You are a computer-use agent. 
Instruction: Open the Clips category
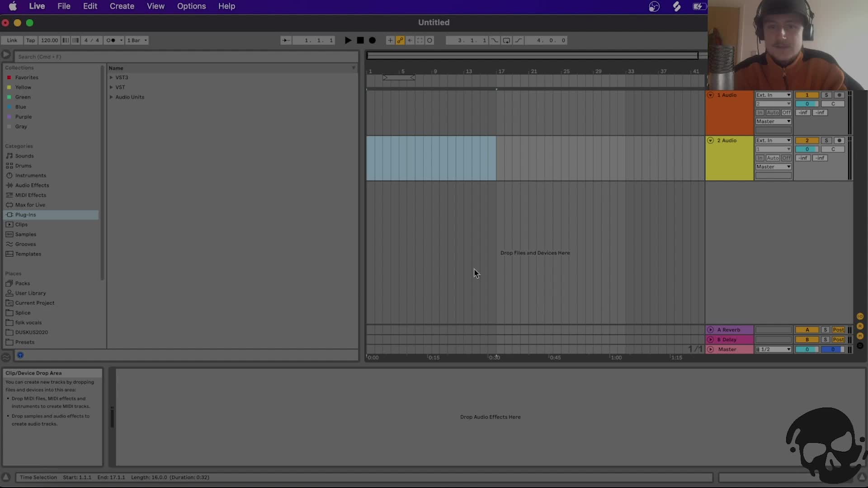click(x=21, y=225)
